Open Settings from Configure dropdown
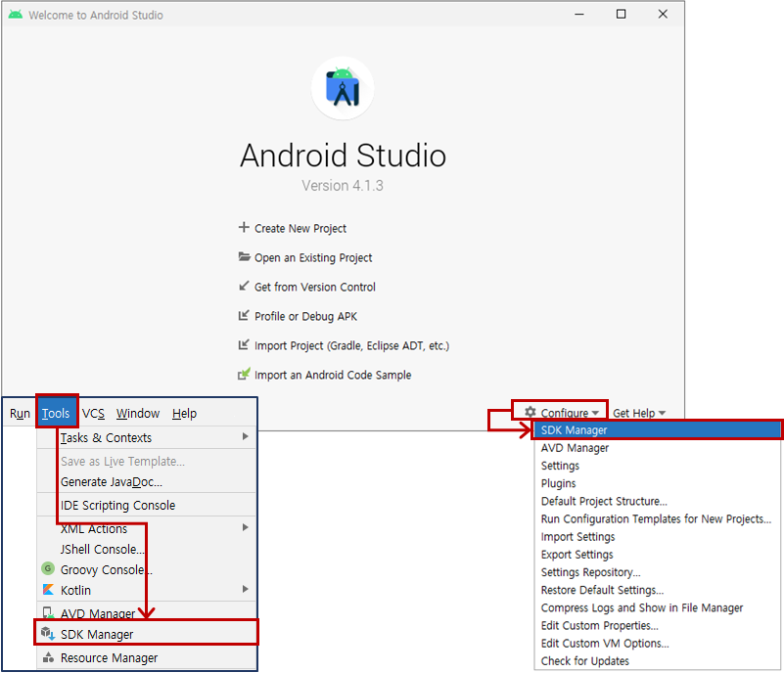Screen dimensions: 784x673 coord(657,466)
